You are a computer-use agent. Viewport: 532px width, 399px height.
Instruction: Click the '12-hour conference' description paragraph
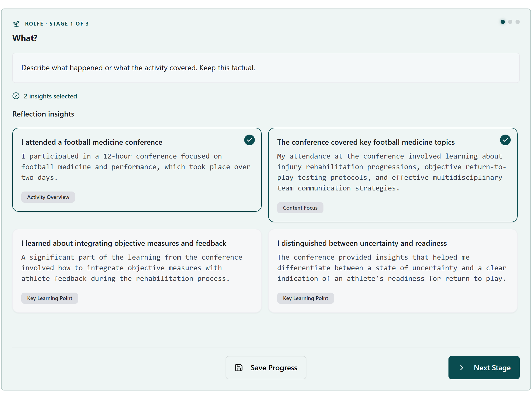136,167
